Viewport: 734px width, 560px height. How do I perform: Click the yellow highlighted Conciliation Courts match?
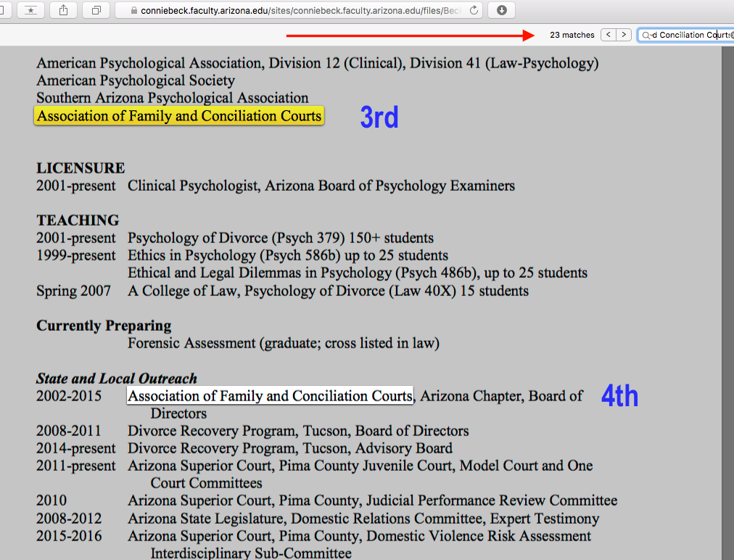[x=178, y=116]
